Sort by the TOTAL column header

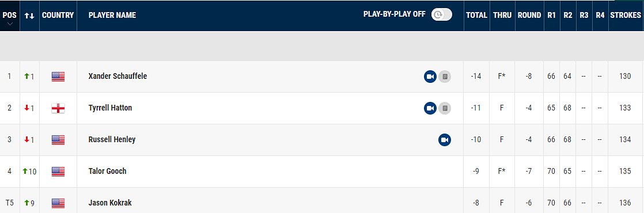tap(476, 15)
